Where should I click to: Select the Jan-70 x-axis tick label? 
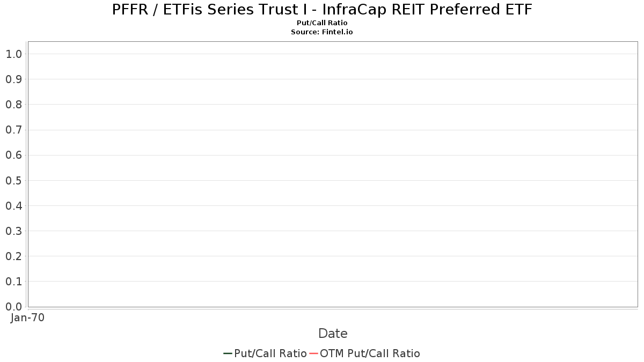pyautogui.click(x=27, y=317)
